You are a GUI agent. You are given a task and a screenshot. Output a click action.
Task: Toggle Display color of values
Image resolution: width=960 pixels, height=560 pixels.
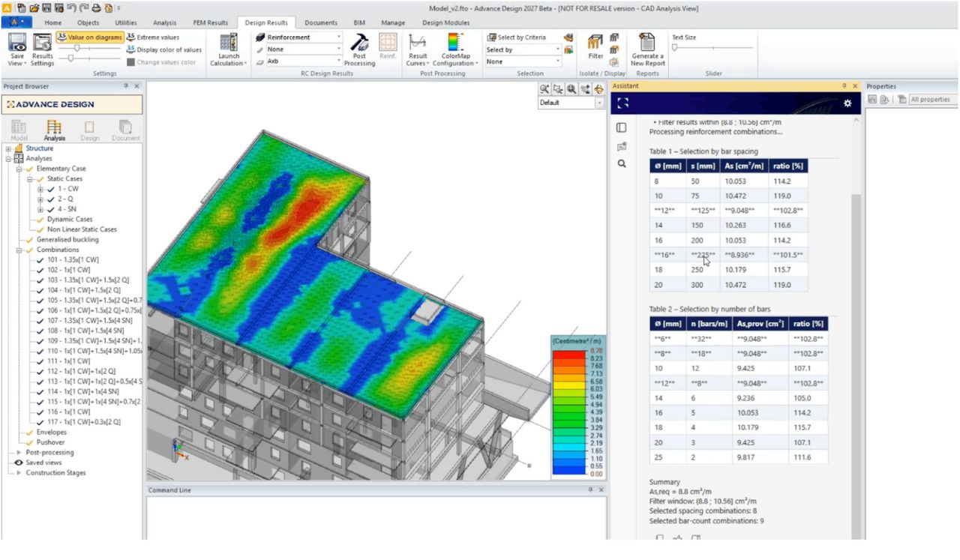tap(163, 49)
